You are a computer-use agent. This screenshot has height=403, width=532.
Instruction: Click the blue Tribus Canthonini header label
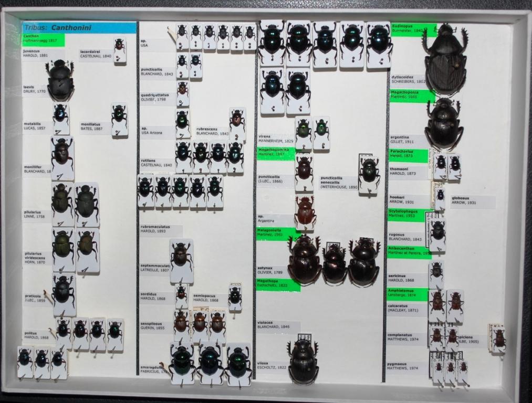tap(79, 27)
